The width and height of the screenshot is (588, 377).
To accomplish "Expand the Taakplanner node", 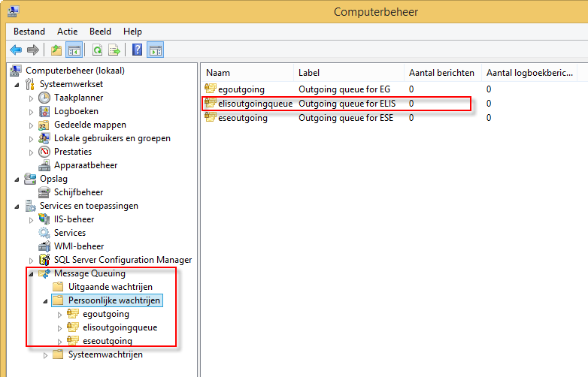I will (x=31, y=98).
